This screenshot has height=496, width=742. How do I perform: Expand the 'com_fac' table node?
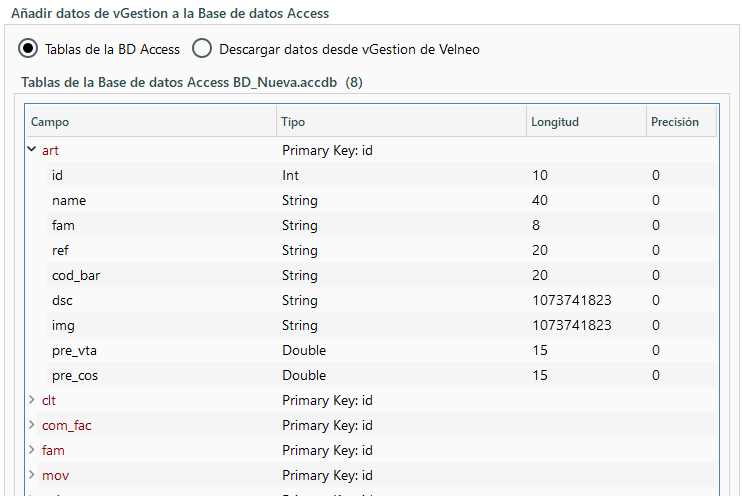pyautogui.click(x=32, y=425)
